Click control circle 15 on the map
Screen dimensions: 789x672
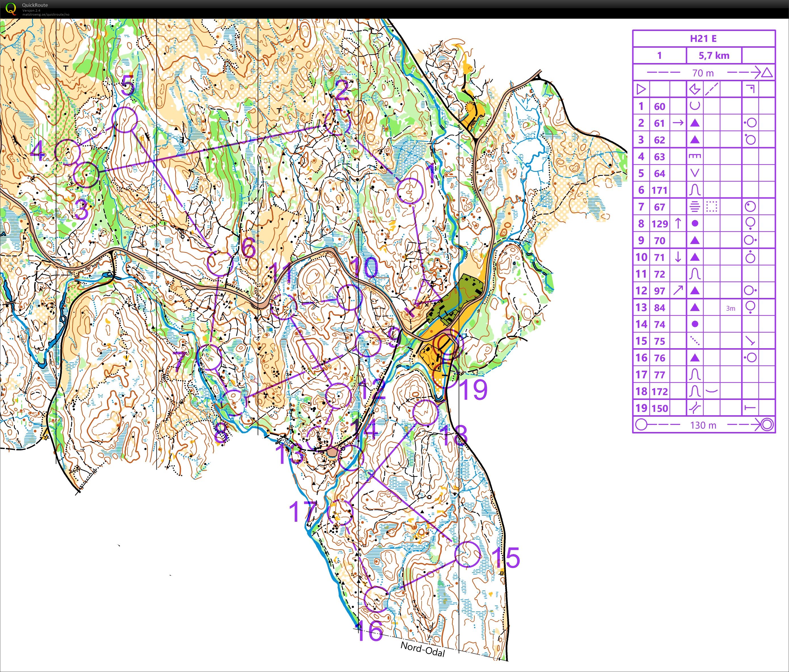(x=468, y=554)
